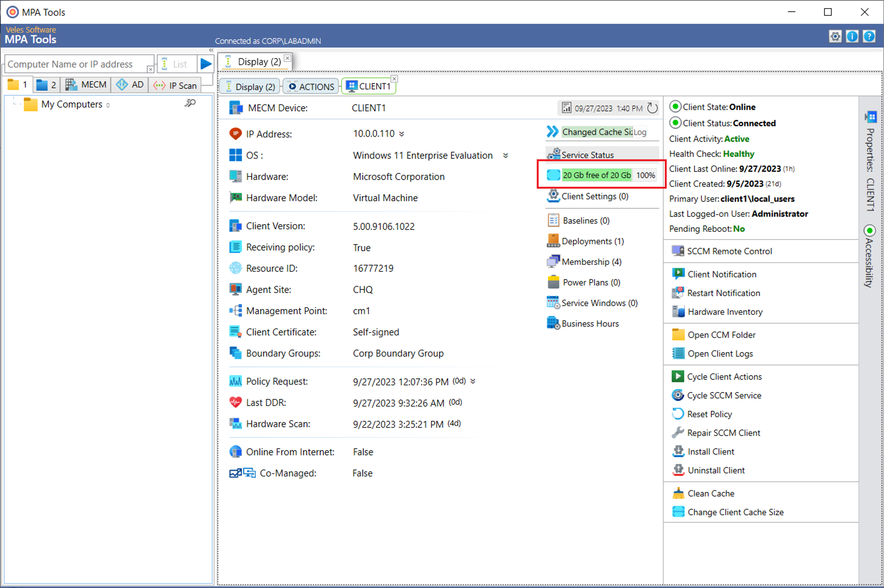The width and height of the screenshot is (884, 588).
Task: Run Cycle SCCM Service
Action: (717, 395)
